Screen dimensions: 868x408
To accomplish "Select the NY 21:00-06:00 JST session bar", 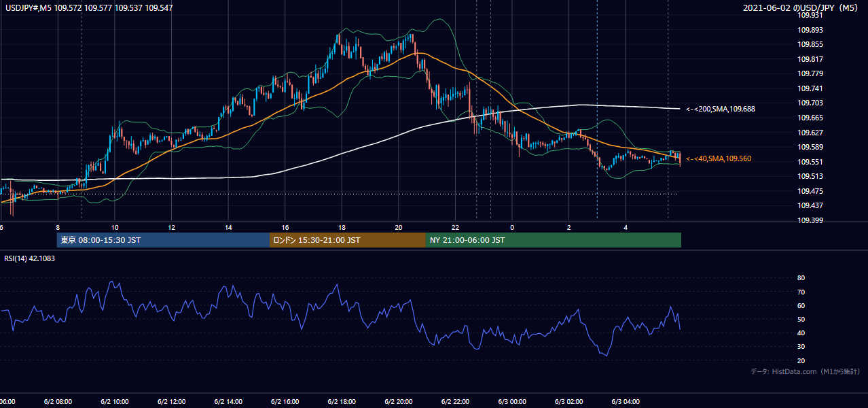I will 554,240.
